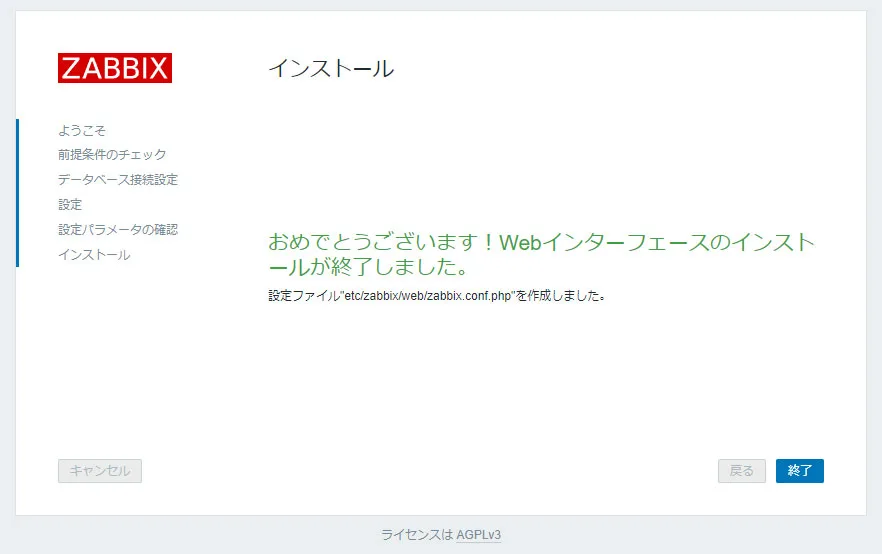
Task: Click the インストール page heading
Action: (331, 69)
